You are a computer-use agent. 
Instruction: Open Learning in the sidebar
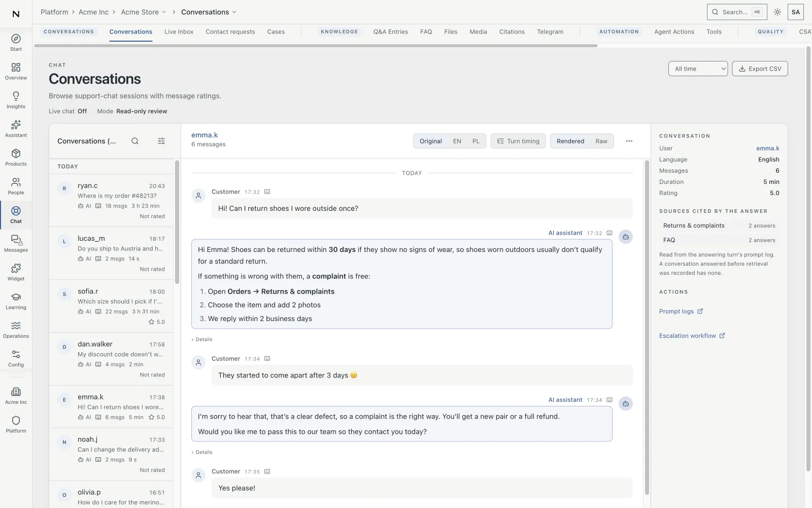coord(16,301)
